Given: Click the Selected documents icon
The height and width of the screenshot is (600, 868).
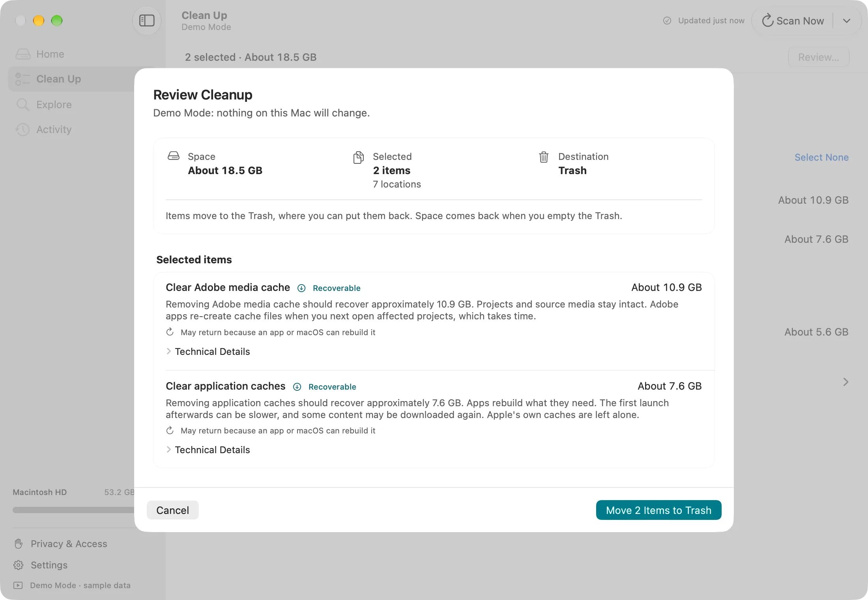Looking at the screenshot, I should click(359, 157).
